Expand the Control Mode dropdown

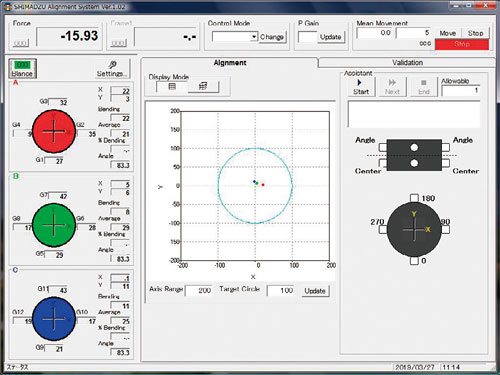pos(254,36)
